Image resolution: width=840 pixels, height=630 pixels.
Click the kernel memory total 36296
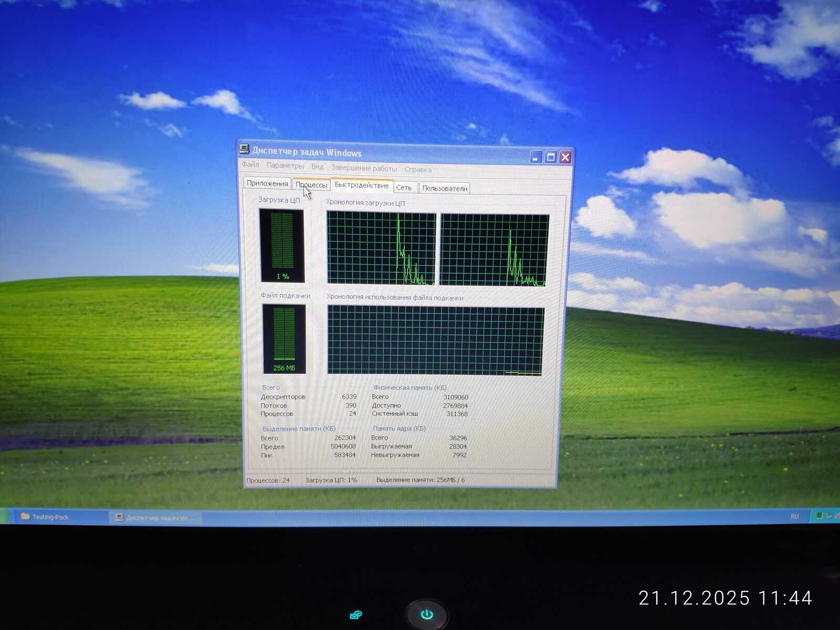point(458,438)
